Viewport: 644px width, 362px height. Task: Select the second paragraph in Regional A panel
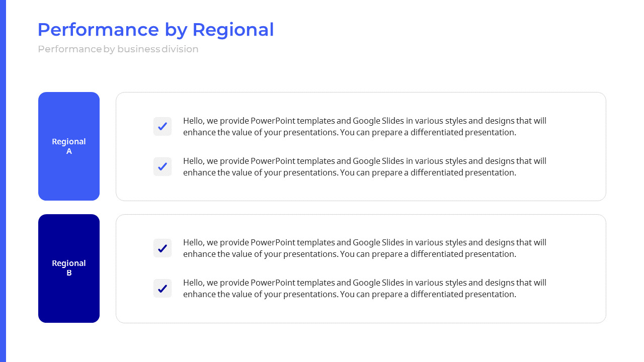364,167
